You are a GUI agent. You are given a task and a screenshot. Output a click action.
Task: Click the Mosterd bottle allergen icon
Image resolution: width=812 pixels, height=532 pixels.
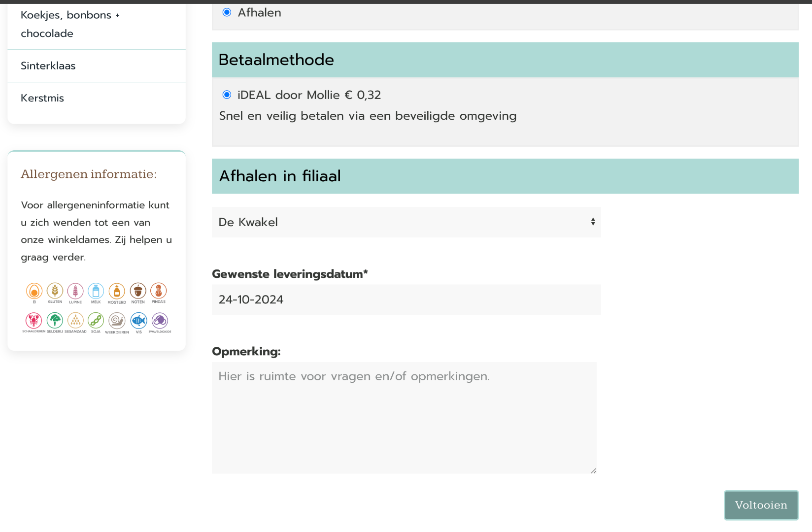pyautogui.click(x=117, y=291)
